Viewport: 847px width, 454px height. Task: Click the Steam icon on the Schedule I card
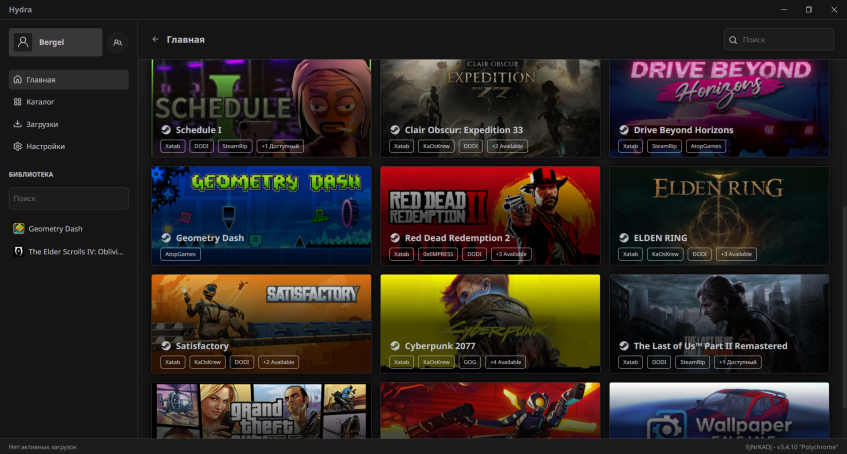pos(166,130)
